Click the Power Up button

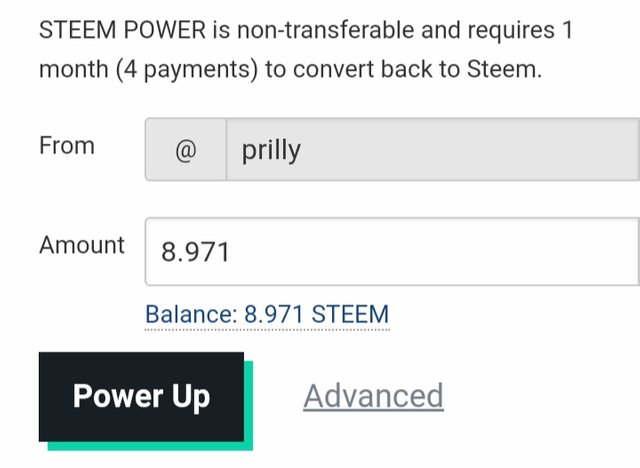tap(141, 397)
